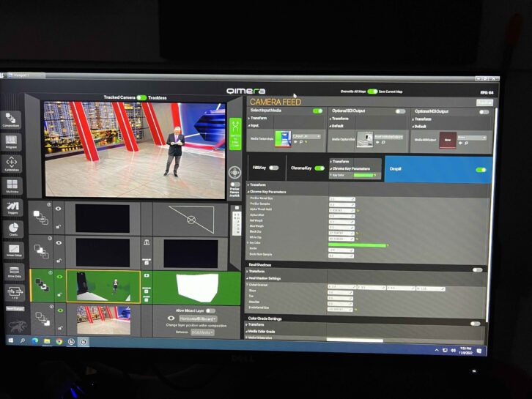Screen dimensions: 532x399
Task: Toggle the Allow Billboard Layer switch
Action: point(210,310)
